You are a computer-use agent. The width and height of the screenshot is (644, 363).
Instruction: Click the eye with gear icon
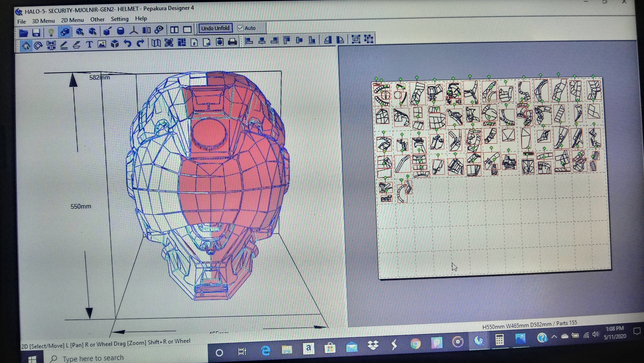(159, 30)
